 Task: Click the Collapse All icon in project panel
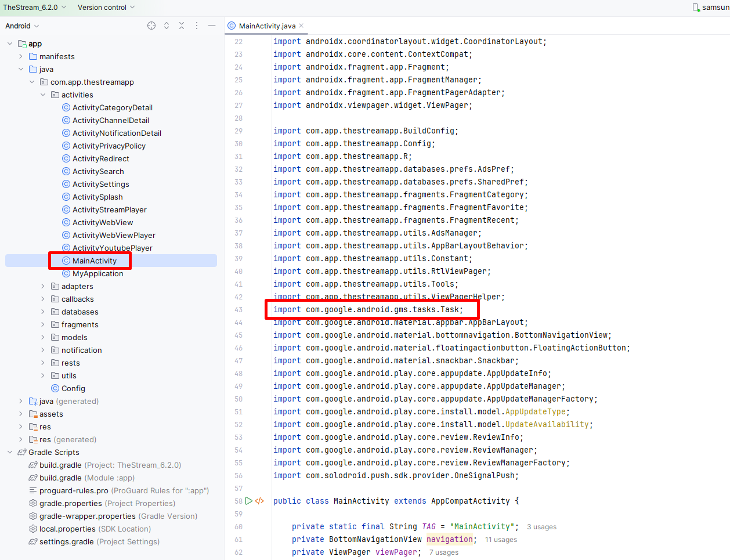tap(182, 26)
